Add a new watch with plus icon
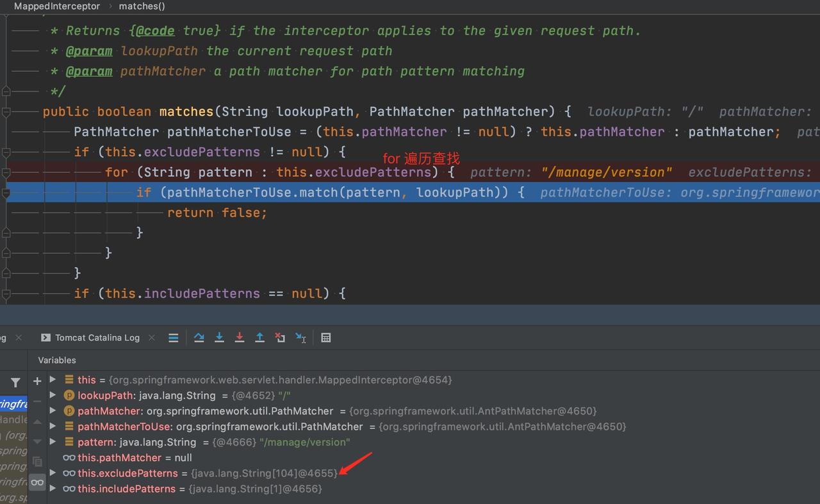Screen dimensions: 820x504 [x=37, y=381]
